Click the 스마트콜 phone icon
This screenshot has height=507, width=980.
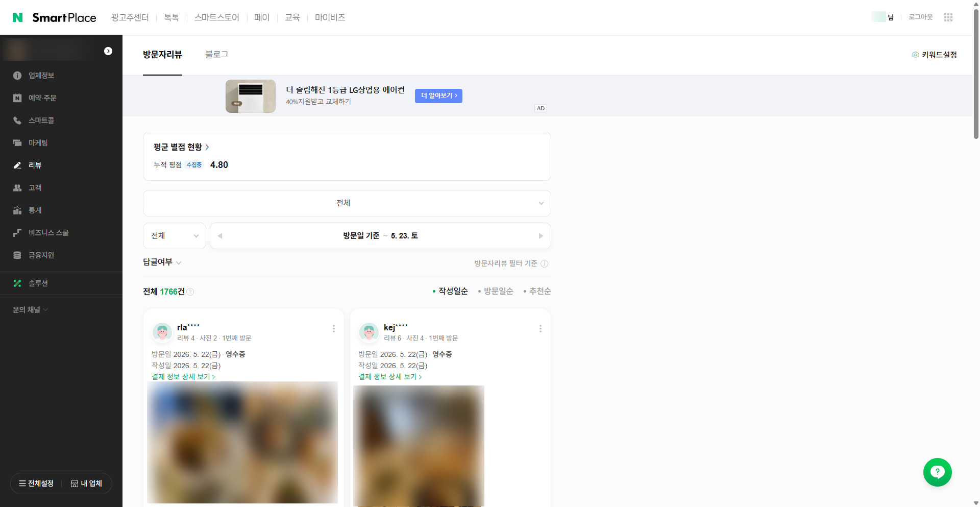click(17, 120)
